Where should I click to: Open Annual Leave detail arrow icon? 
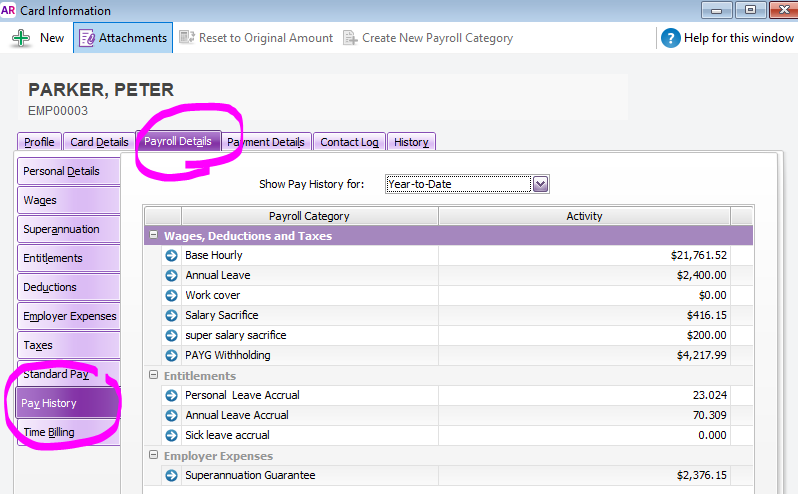pos(171,275)
